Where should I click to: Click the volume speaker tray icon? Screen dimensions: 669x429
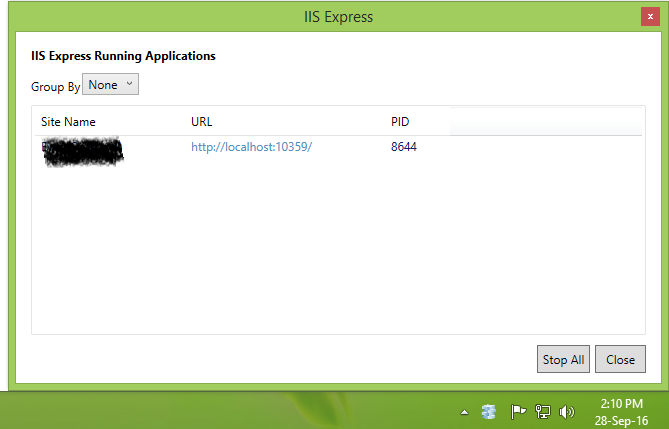tap(567, 411)
